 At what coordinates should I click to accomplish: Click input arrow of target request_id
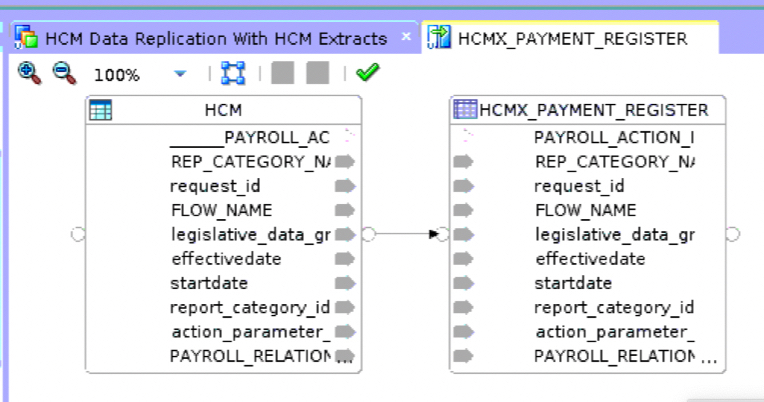tap(463, 186)
